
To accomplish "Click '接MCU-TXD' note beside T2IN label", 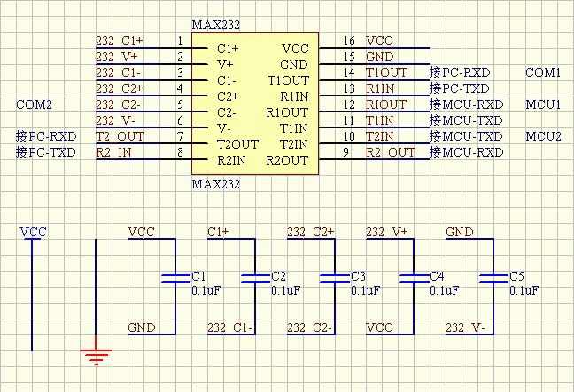I will [466, 136].
